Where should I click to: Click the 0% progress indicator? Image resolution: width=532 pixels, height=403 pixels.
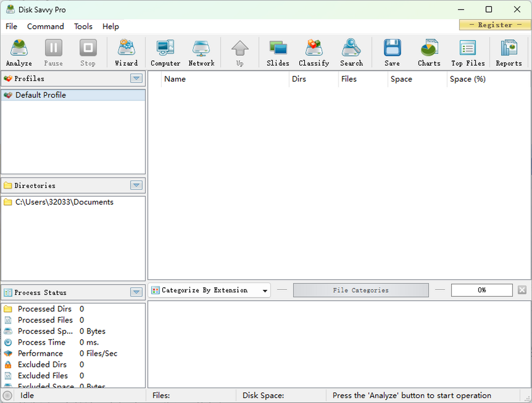(481, 290)
